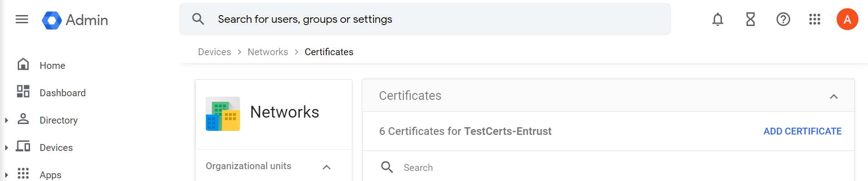Image resolution: width=868 pixels, height=181 pixels.
Task: Open the hamburger main menu
Action: pyautogui.click(x=22, y=19)
